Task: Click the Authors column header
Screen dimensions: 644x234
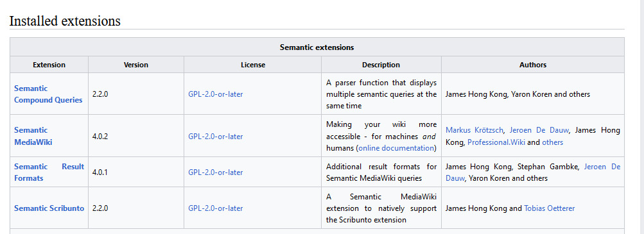Action: pyautogui.click(x=533, y=65)
